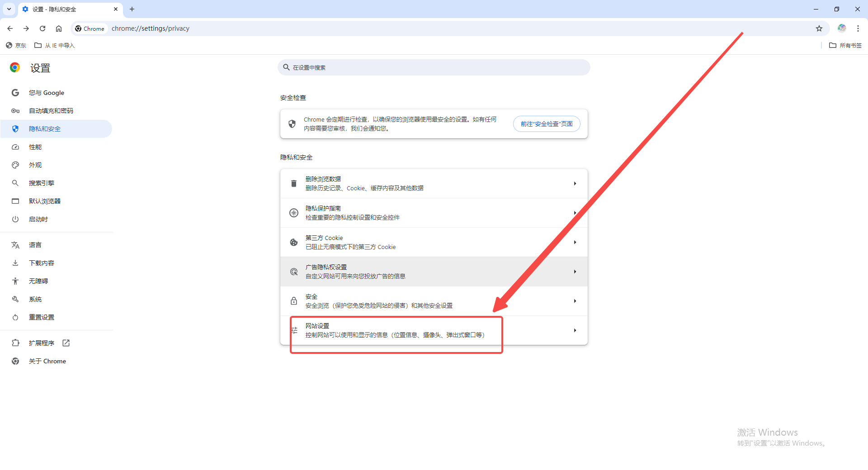Click the magnifier search engine icon
The height and width of the screenshot is (470, 868).
pos(15,183)
